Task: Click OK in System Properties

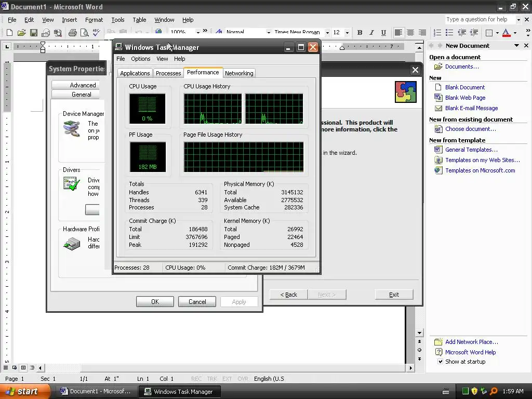Action: click(155, 302)
